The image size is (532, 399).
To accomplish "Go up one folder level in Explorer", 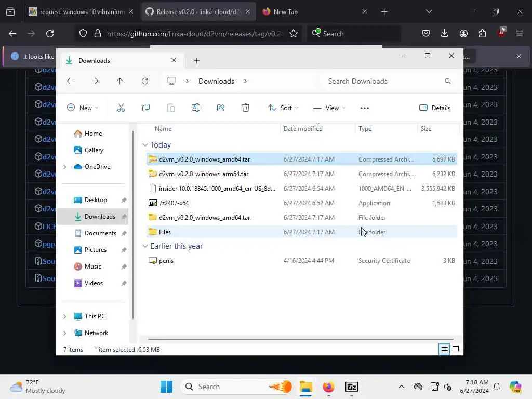I will point(120,81).
